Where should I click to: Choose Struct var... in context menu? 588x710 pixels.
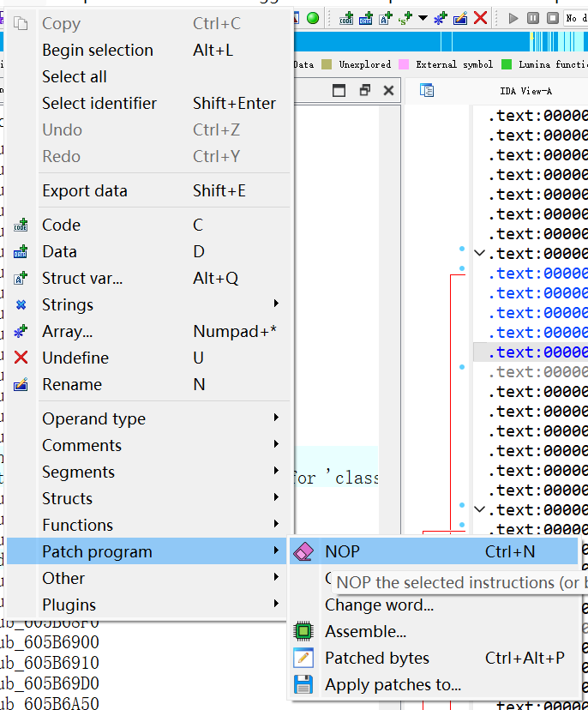click(x=148, y=279)
